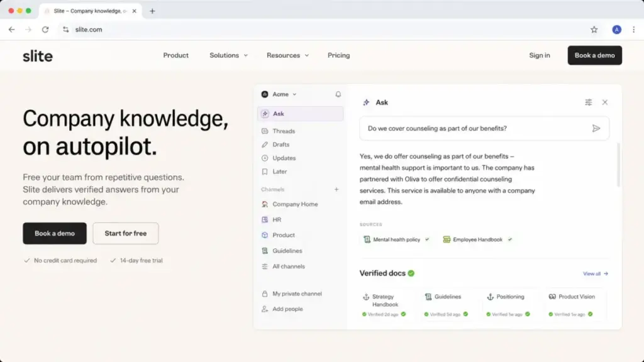Image resolution: width=644 pixels, height=362 pixels.
Task: Click the hero Book a demo button
Action: tap(55, 233)
